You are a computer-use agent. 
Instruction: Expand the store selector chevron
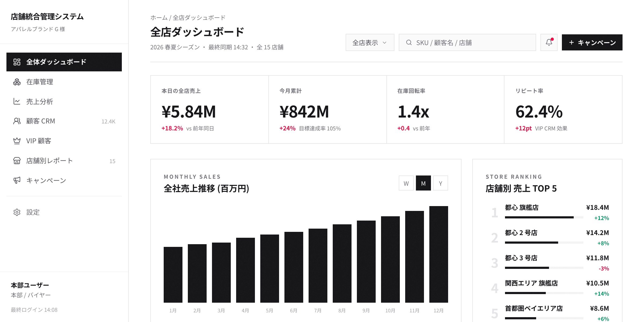coord(385,42)
